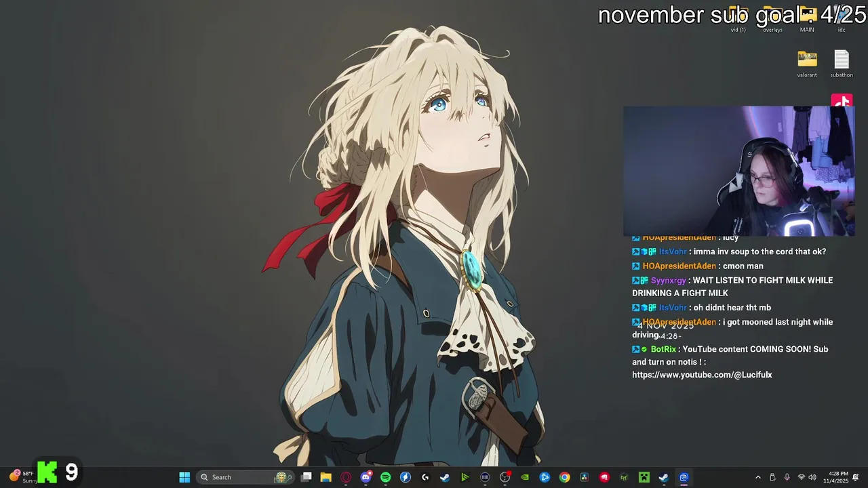Select the 'idc' desktop icon
This screenshot has width=868, height=488.
842,20
